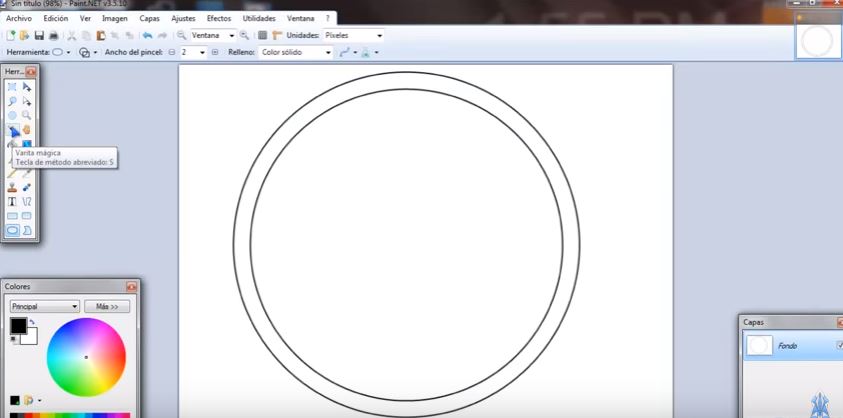Toggle the pixel grid icon
The height and width of the screenshot is (418, 843).
pos(262,35)
